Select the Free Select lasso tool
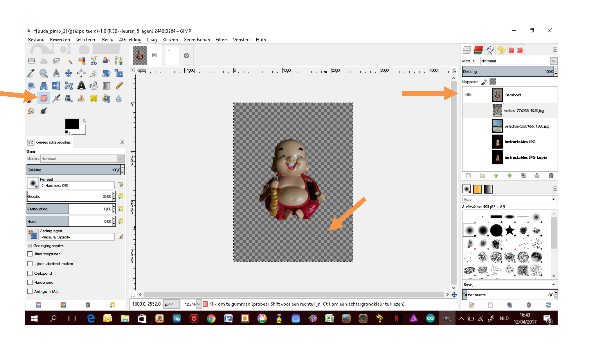This screenshot has width=590, height=364. tap(56, 60)
